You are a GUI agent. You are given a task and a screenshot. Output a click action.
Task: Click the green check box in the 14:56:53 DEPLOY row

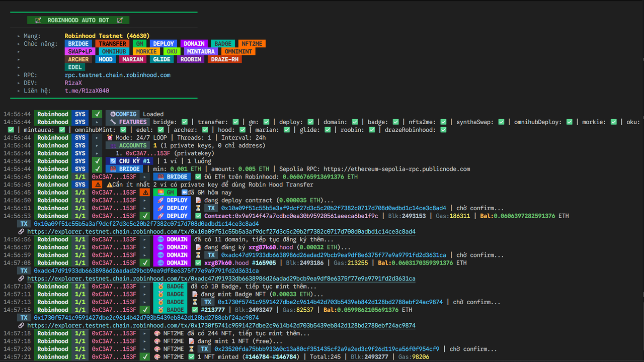(x=145, y=216)
